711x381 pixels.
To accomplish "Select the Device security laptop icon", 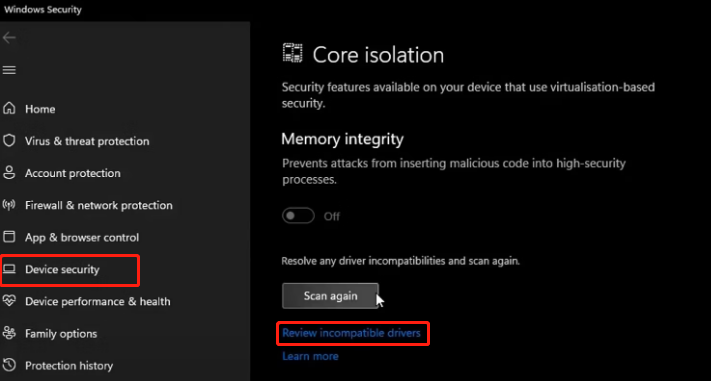I will [9, 269].
